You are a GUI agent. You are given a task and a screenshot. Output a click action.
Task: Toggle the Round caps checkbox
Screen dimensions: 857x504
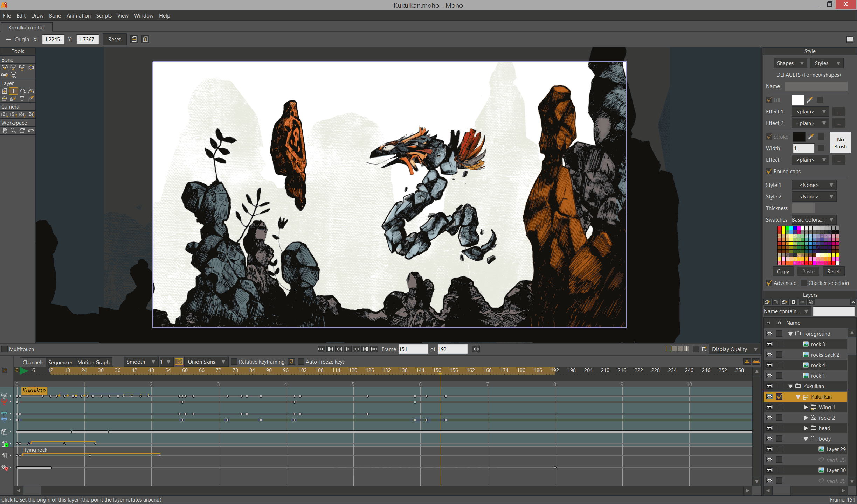[769, 171]
